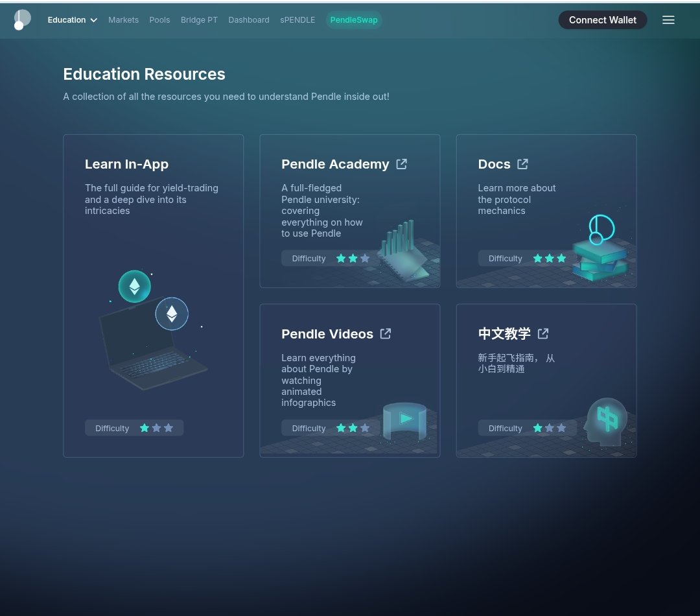700x616 pixels.
Task: Open the Pendle Videos title link
Action: click(327, 334)
